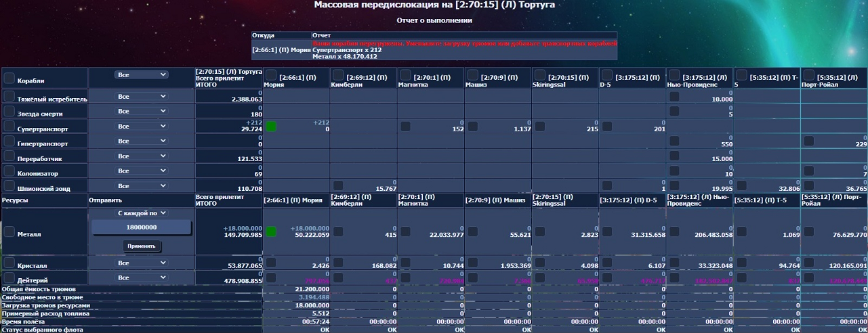Check Супертранспорт box in Skiringssal column
This screenshot has height=333, width=868.
pos(540,127)
